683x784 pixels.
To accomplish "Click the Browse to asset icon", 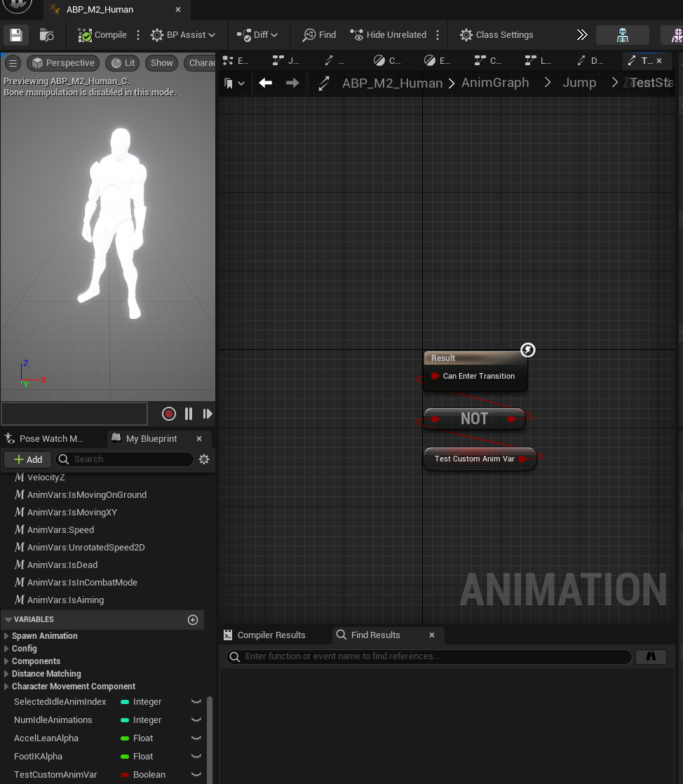I will (x=47, y=35).
